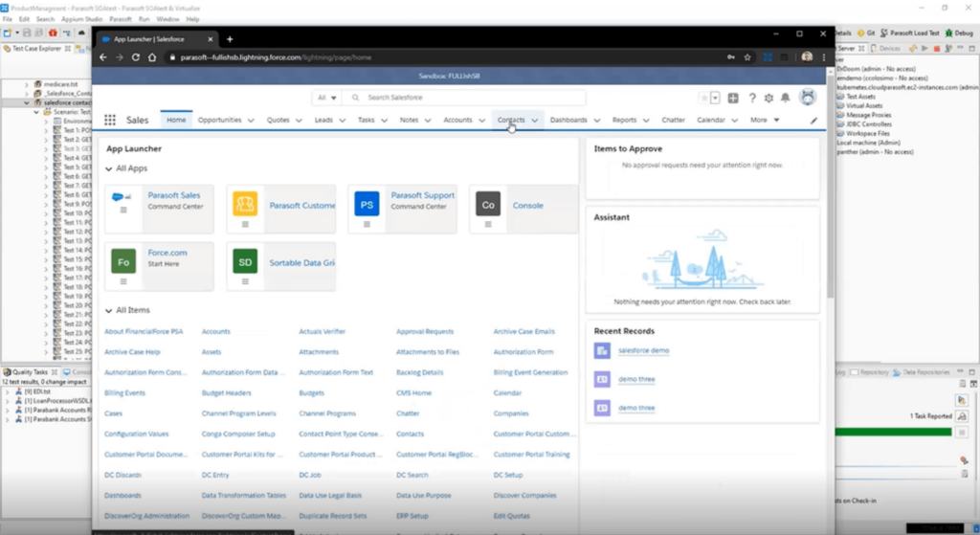The image size is (980, 535).
Task: Open the SD Sortable Data Grid icon
Action: (245, 262)
